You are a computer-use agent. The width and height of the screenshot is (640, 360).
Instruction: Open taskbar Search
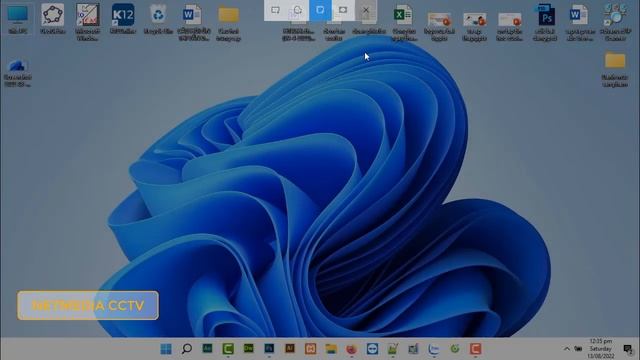tap(187, 349)
